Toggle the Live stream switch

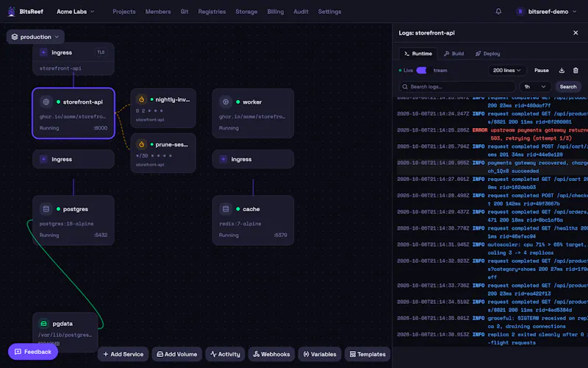421,70
